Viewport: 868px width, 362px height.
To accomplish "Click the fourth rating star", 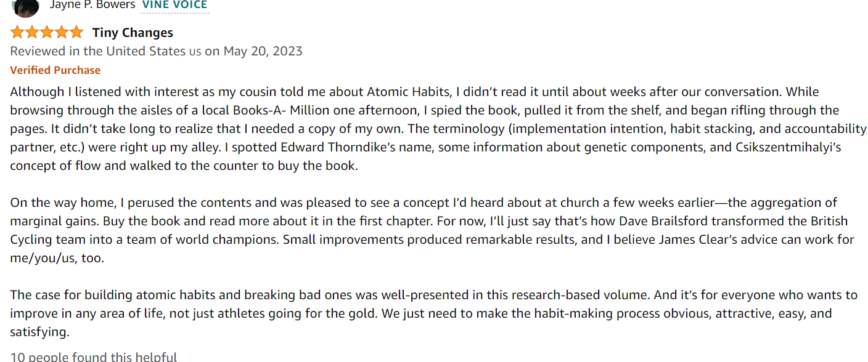I will pos(61,33).
